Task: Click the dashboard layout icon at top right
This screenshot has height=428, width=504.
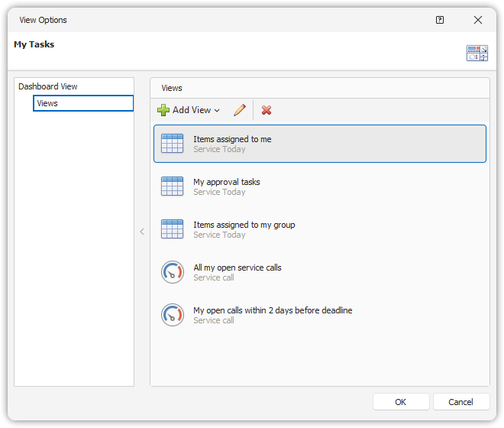Action: [477, 53]
